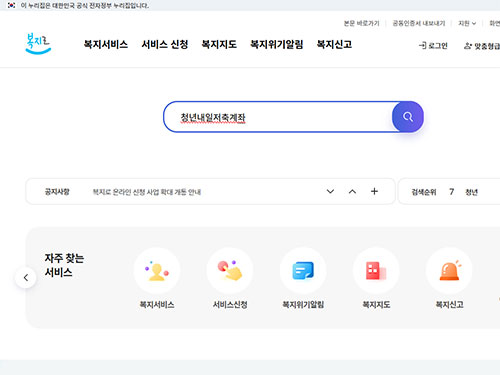Open 복지지도 red building icon
The width and height of the screenshot is (500, 375).
(376, 271)
